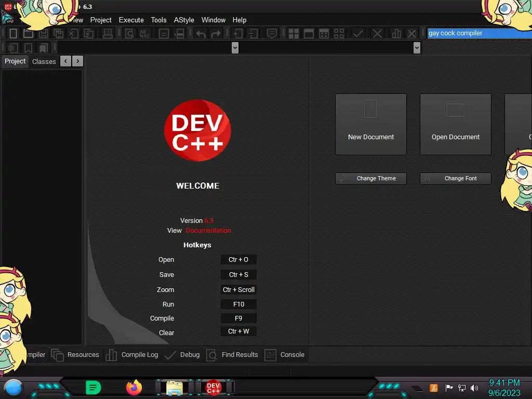Click the Indent toolbar icon
The width and height of the screenshot is (532, 399).
pos(238,33)
